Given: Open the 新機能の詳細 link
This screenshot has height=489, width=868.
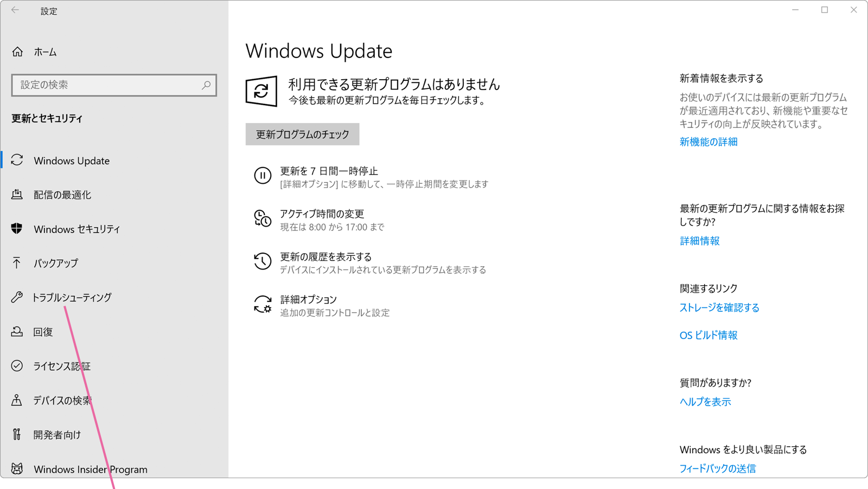Looking at the screenshot, I should 708,142.
